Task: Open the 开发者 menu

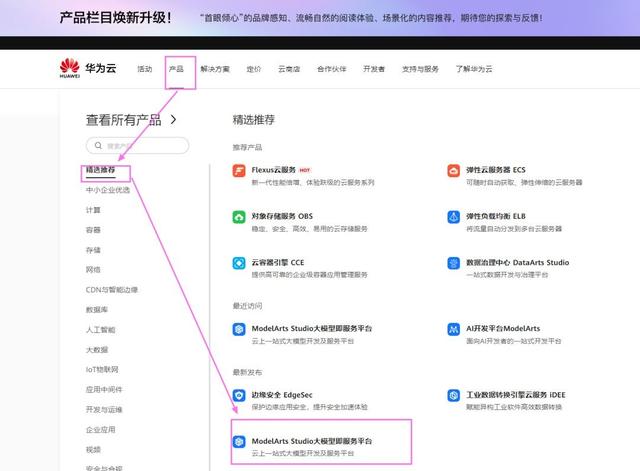Action: [x=374, y=69]
